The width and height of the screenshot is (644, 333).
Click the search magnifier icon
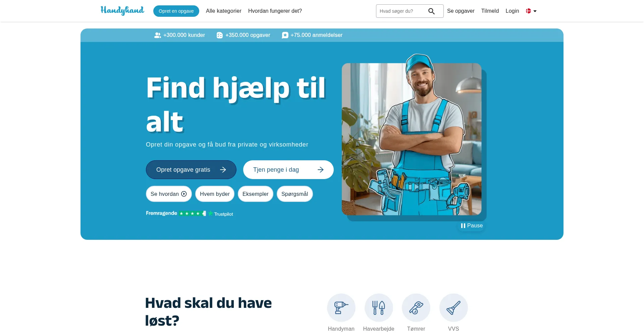(431, 11)
